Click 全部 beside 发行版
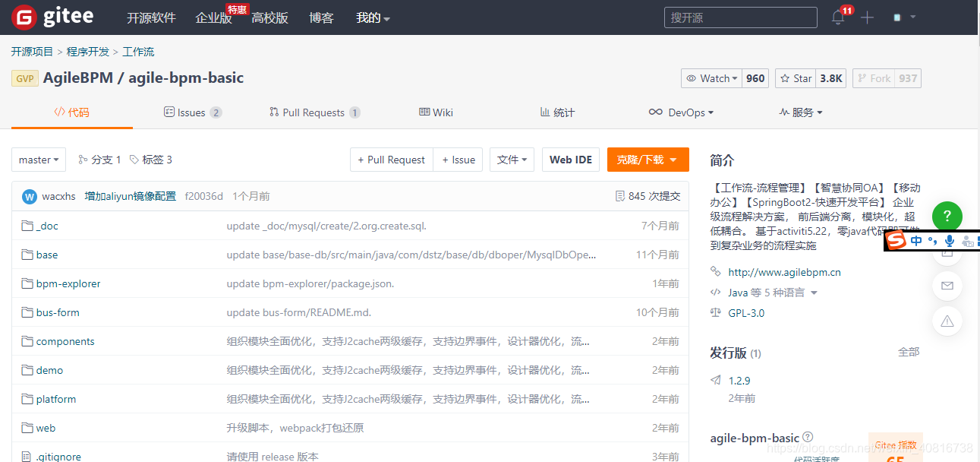Viewport: 980px width, 462px height. tap(909, 352)
